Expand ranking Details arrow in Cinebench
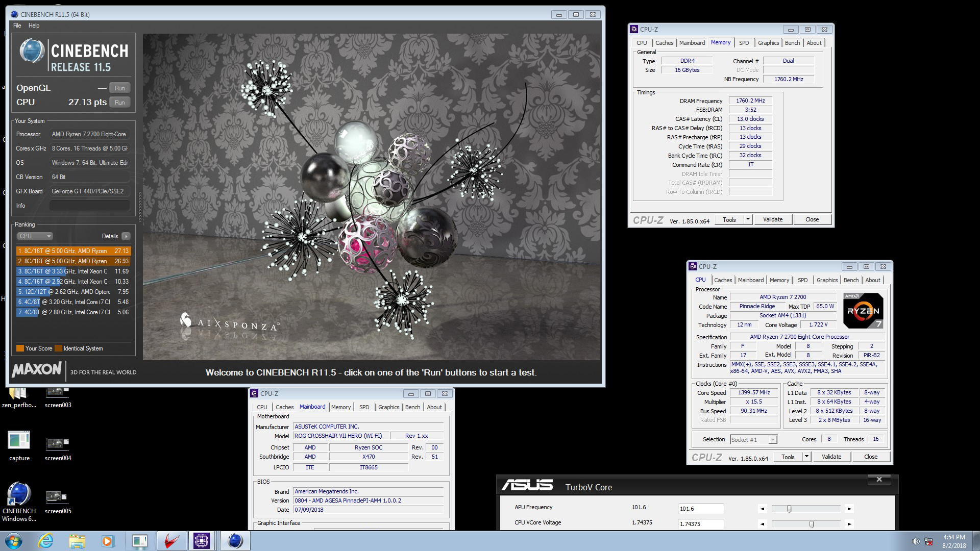Viewport: 980px width, 551px height. 126,236
